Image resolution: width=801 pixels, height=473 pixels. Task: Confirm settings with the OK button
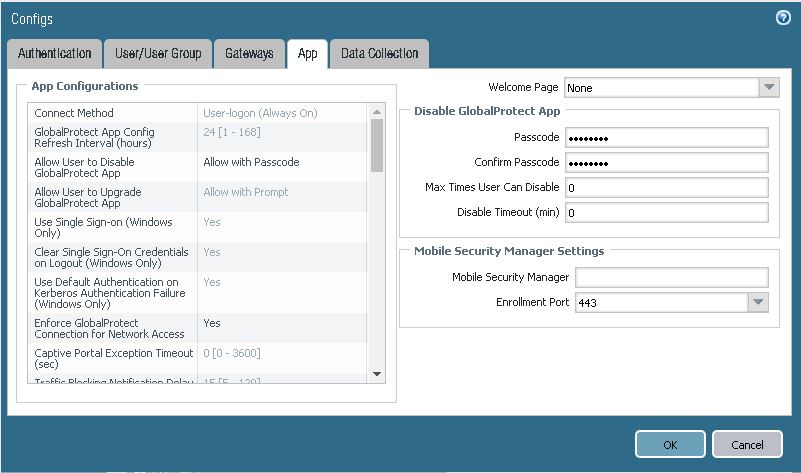pos(670,444)
